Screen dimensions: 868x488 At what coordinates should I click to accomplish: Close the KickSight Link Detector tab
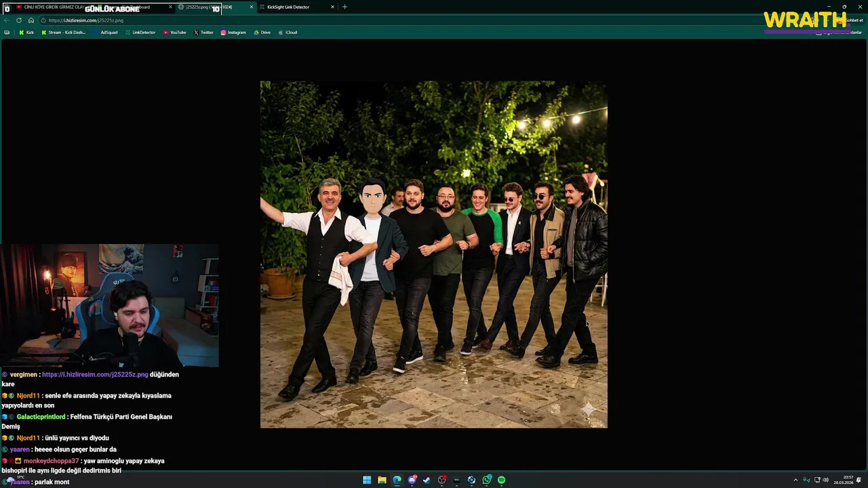[x=332, y=7]
